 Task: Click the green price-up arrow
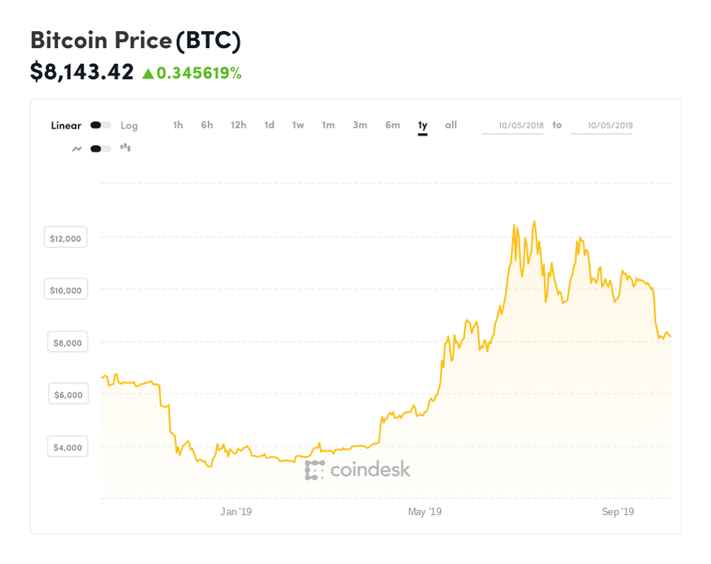(x=148, y=73)
